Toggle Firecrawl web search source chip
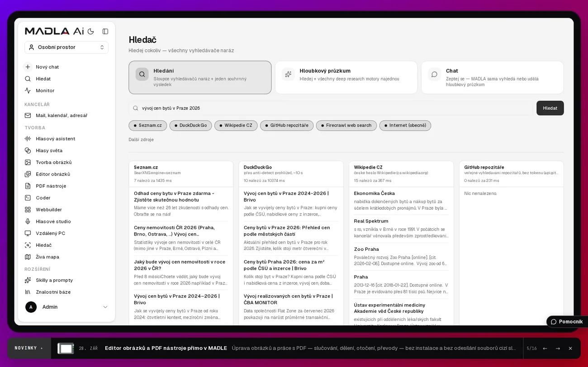This screenshot has height=367, width=588. (x=346, y=125)
